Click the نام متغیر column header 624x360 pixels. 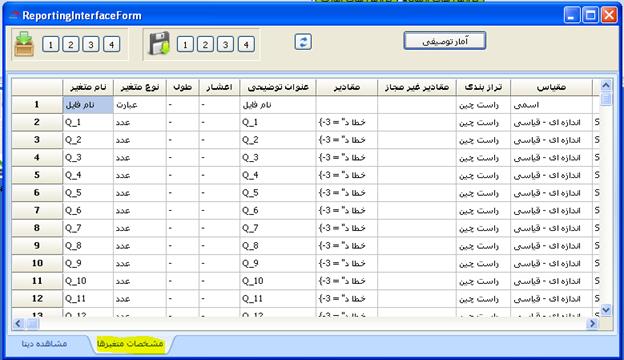[88, 87]
